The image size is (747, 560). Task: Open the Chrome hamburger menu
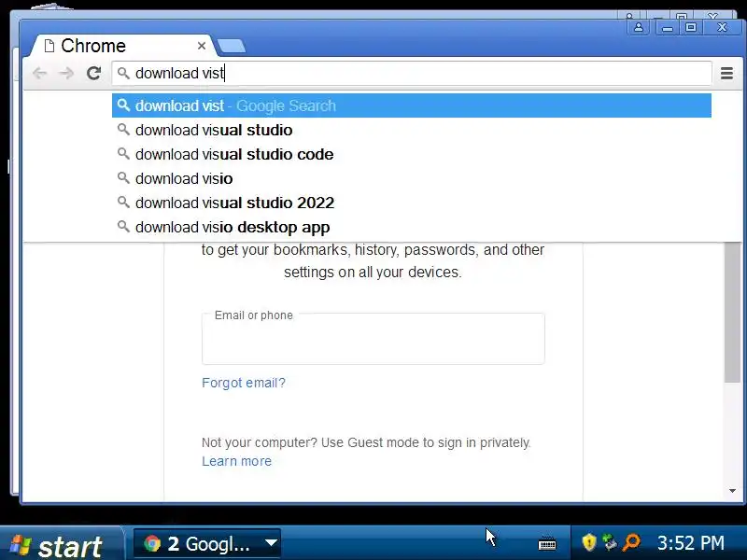(x=726, y=74)
